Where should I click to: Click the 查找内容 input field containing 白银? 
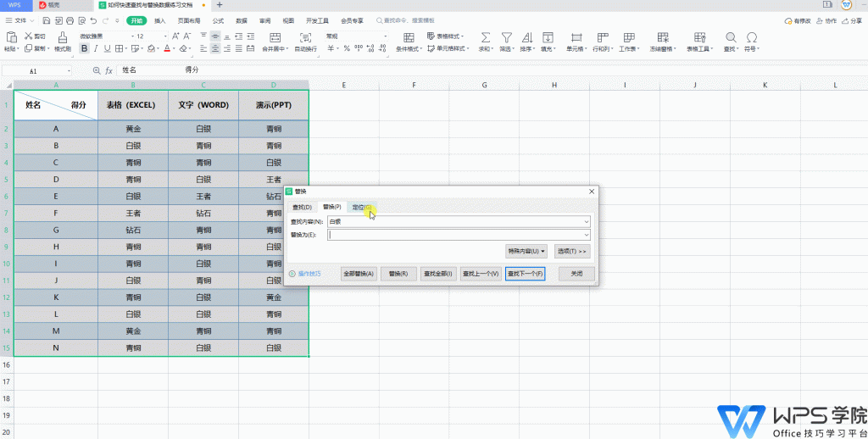coord(459,221)
